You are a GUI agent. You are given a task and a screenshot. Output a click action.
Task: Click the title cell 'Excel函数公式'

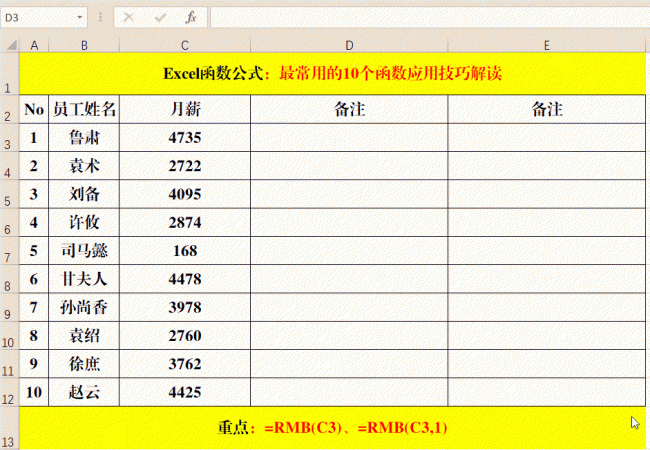pos(332,74)
